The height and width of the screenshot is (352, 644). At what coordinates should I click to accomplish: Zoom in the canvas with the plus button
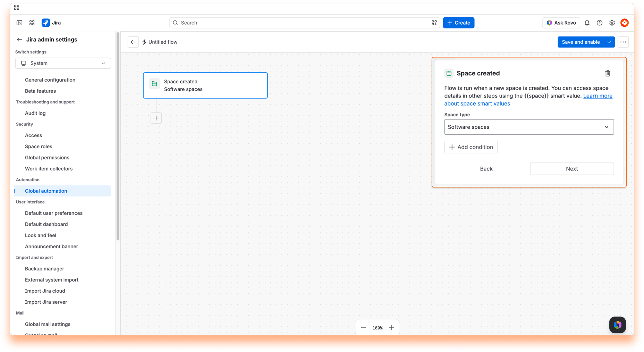coord(391,328)
